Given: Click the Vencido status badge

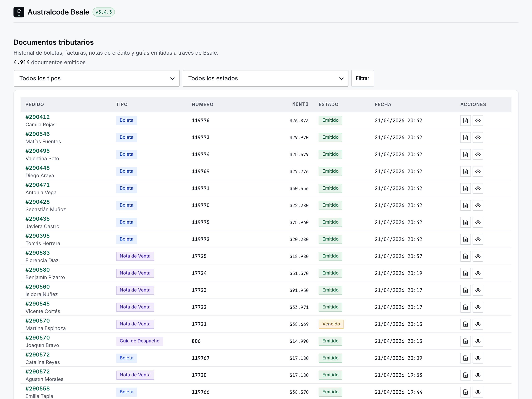Looking at the screenshot, I should tap(331, 324).
